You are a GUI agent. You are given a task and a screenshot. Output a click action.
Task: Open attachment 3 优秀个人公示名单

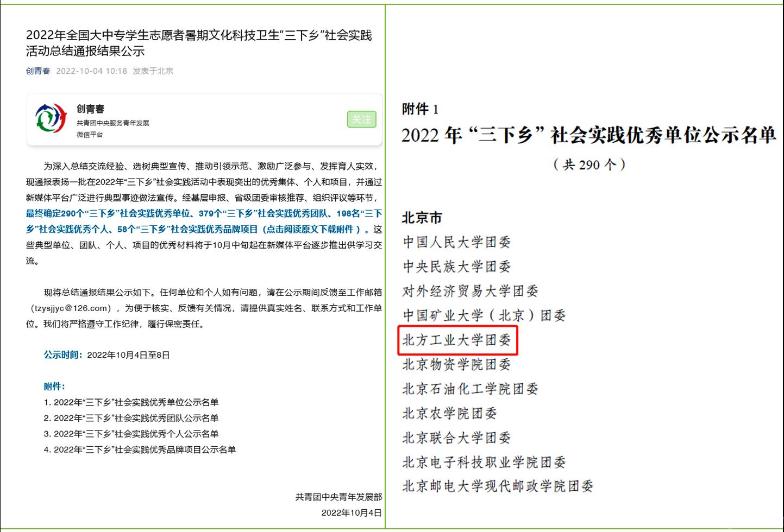(x=136, y=434)
